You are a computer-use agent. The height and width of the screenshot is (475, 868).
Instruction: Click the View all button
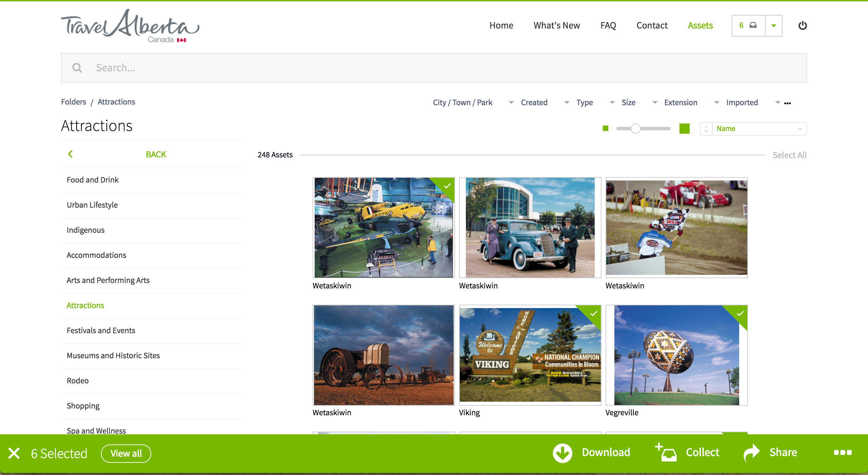(126, 454)
